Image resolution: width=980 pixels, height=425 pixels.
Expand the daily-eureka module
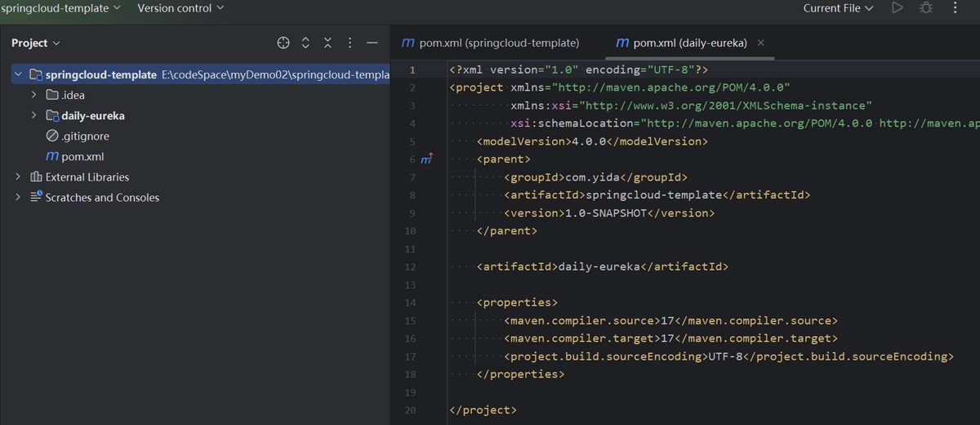pyautogui.click(x=33, y=115)
